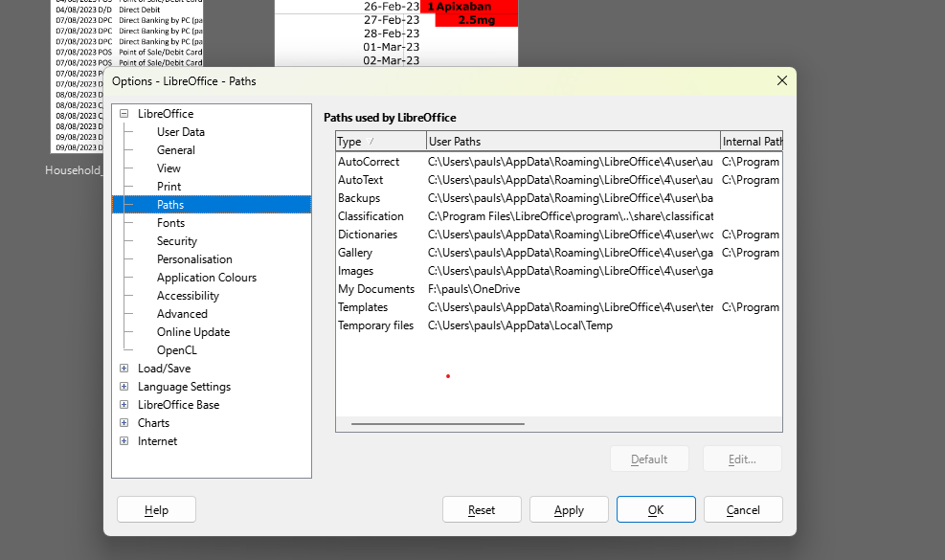945x560 pixels.
Task: Expand the Internet tree node
Action: coord(124,440)
